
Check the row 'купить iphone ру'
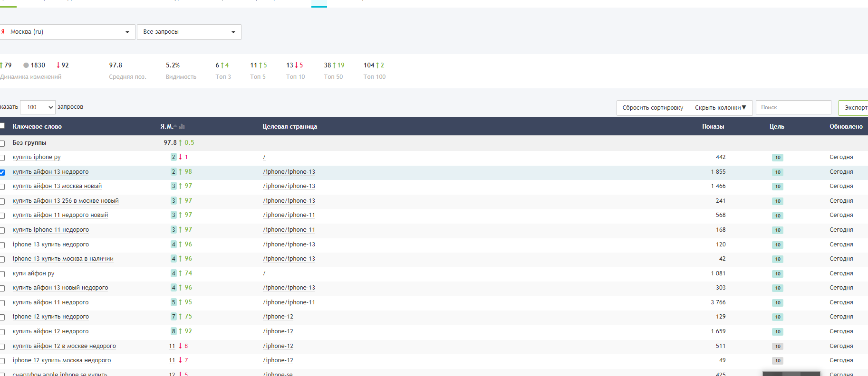2,158
